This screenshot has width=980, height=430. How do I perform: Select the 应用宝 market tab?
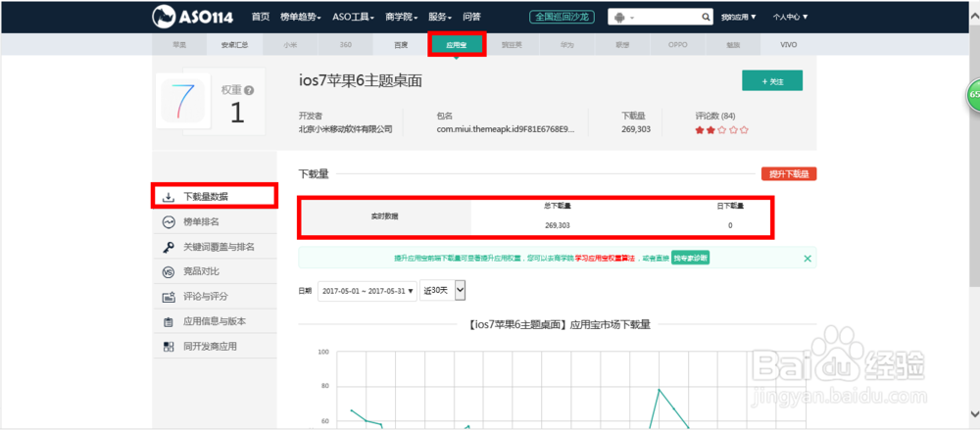tap(457, 45)
